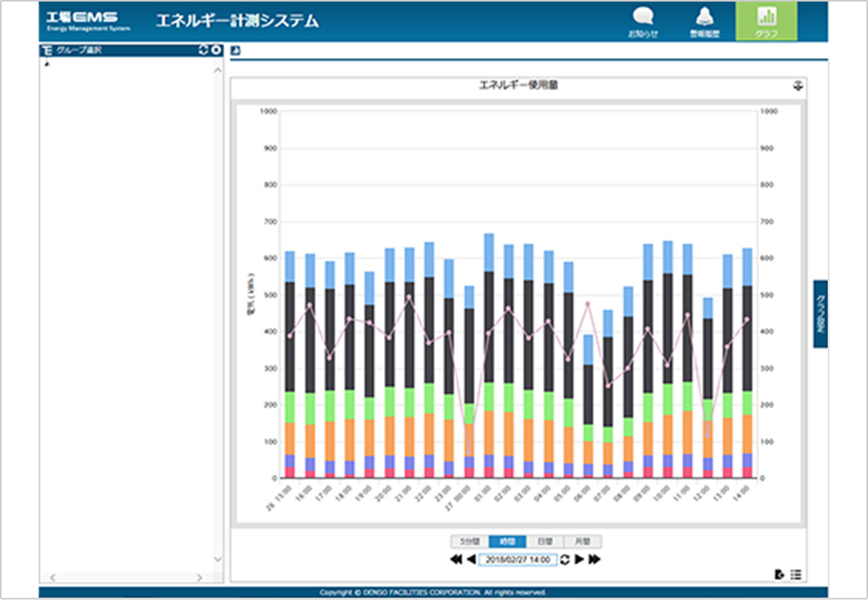Step to next period with right arrow
The height and width of the screenshot is (600, 868).
[x=578, y=559]
